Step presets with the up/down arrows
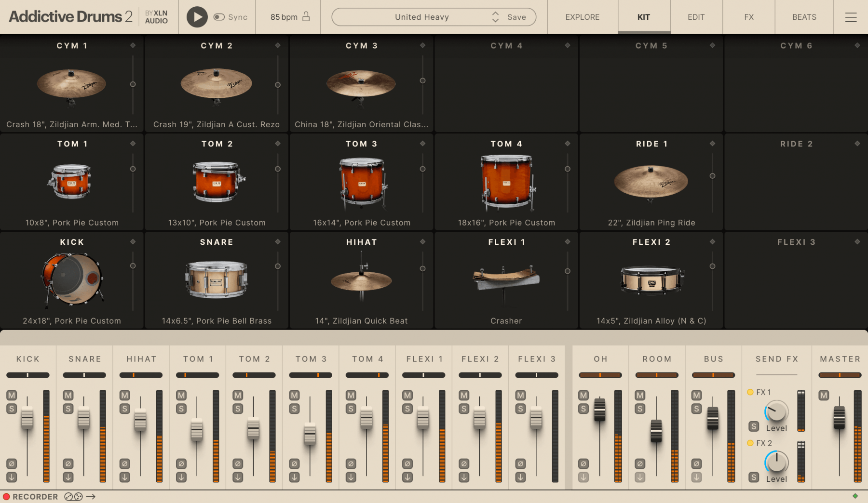Viewport: 868px width, 503px height. 495,17
